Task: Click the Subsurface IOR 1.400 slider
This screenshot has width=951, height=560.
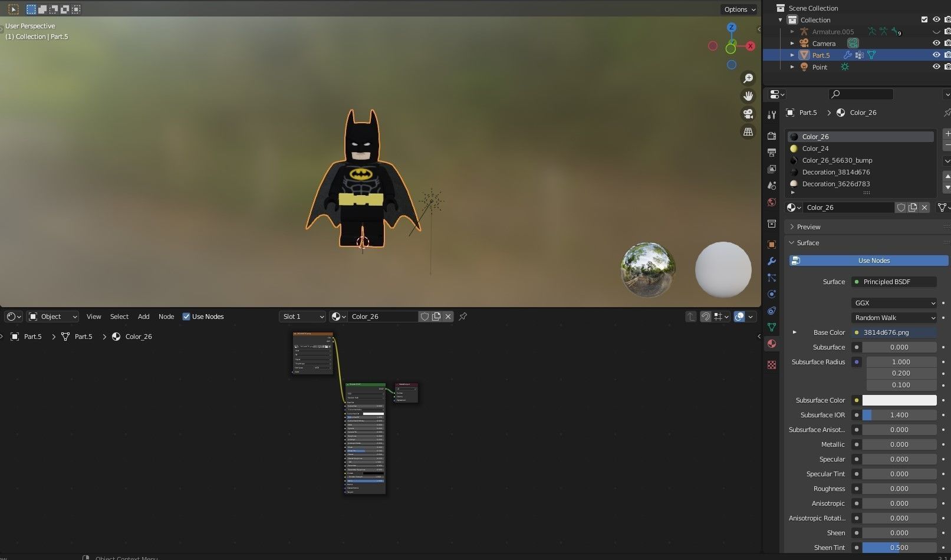Action: [x=899, y=415]
